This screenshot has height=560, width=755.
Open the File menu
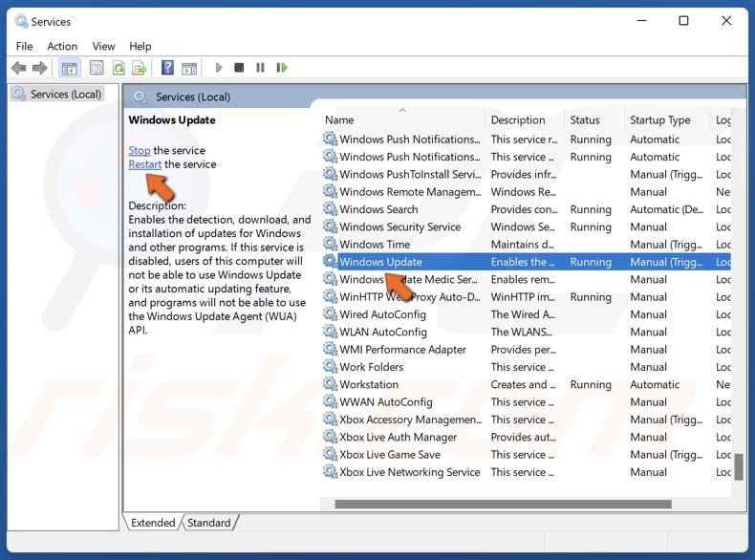point(24,46)
